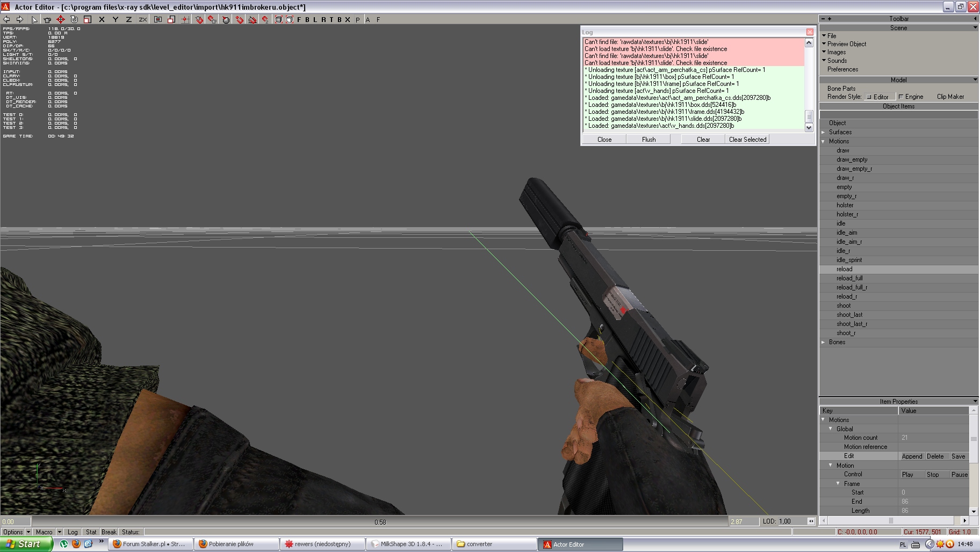Screen dimensions: 980x552
Task: Click the Log panel scrollbar down arrow
Action: (809, 127)
